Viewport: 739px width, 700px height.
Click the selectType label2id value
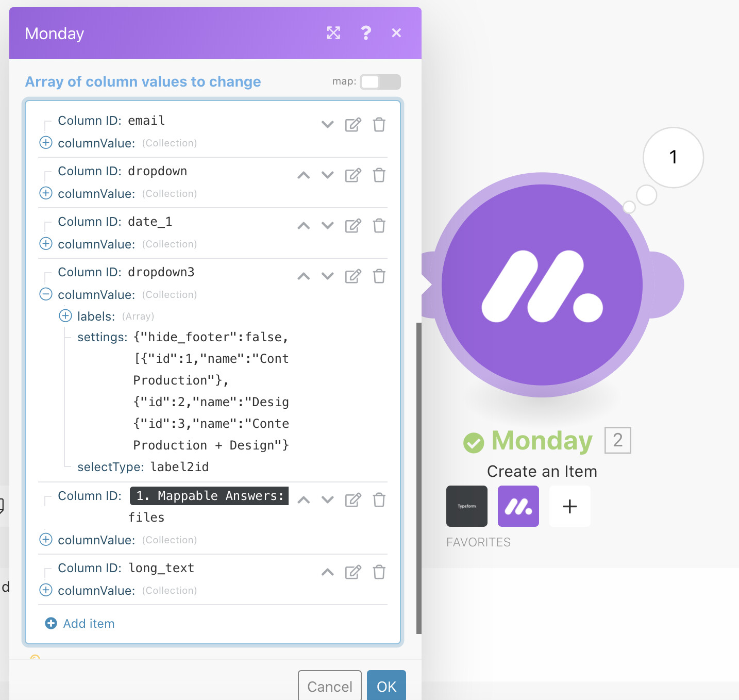tap(179, 467)
